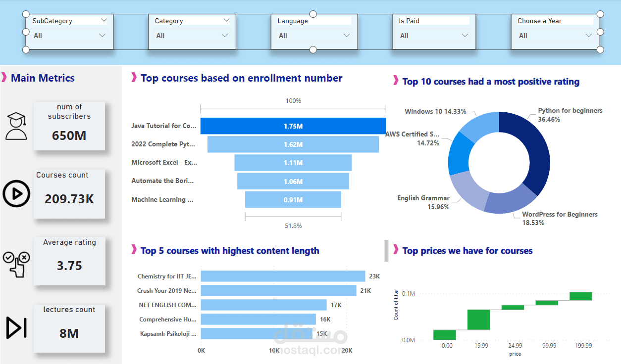Click the pink arrow beside content length chart title
The width and height of the screenshot is (621, 364).
[132, 251]
